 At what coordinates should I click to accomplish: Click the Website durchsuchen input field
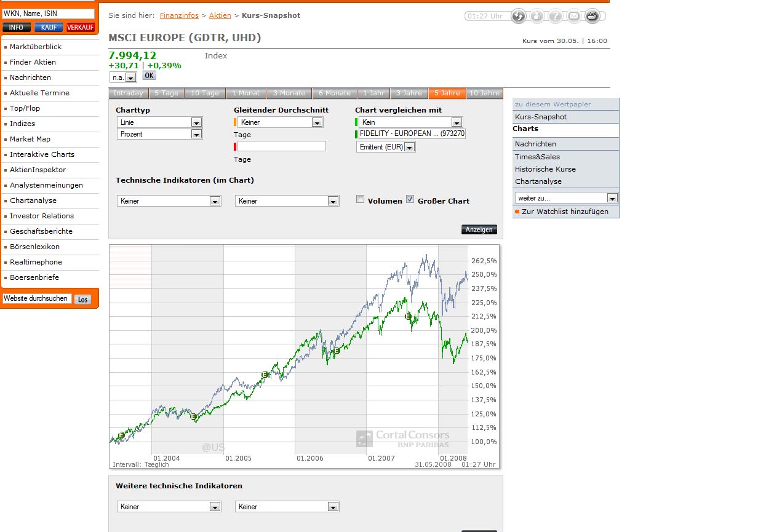[x=37, y=298]
